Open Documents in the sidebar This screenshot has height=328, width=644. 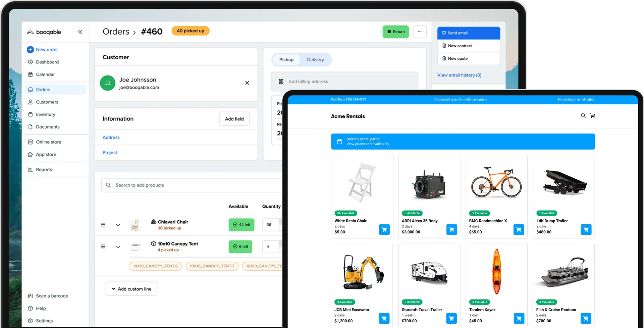point(48,127)
